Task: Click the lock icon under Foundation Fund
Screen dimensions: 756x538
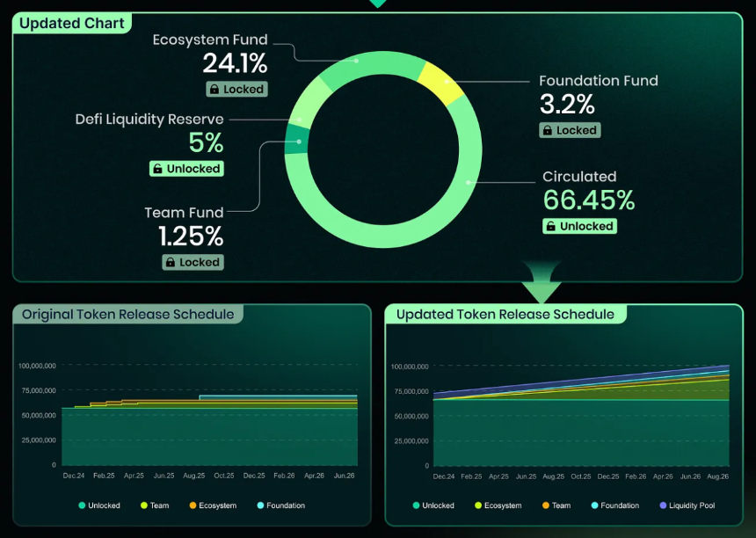Action: click(548, 130)
